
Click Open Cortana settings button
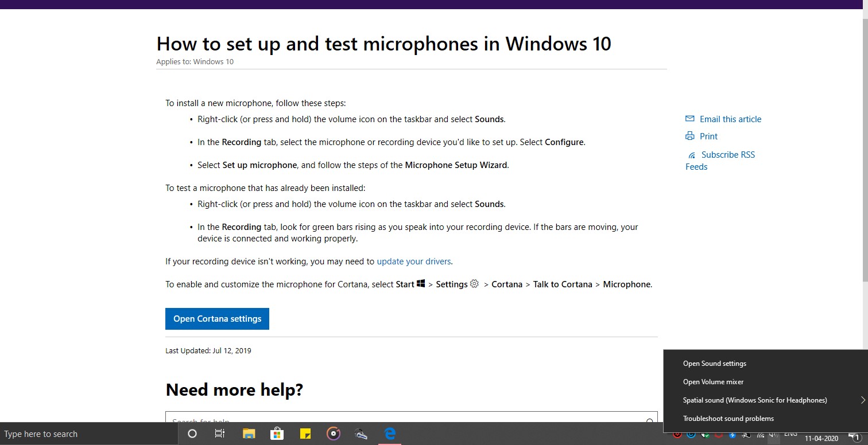(x=217, y=319)
